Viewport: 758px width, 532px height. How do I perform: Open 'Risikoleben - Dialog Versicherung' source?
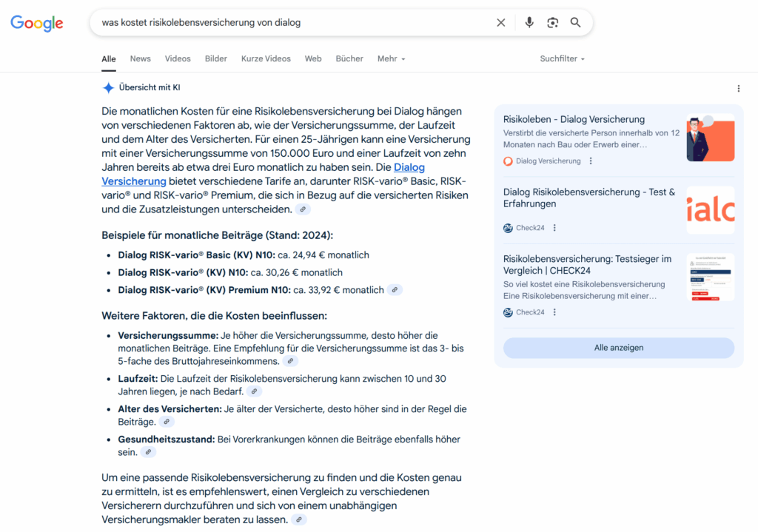pyautogui.click(x=574, y=119)
